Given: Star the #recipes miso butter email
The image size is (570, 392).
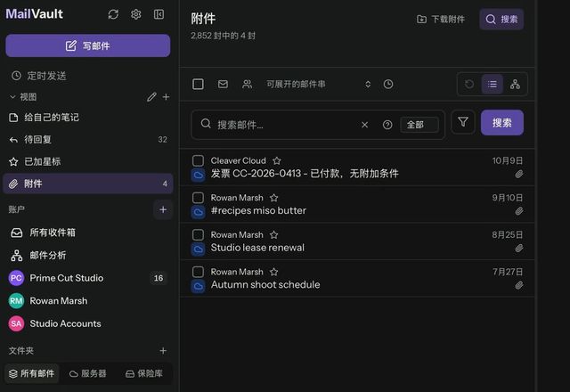Looking at the screenshot, I should [273, 198].
